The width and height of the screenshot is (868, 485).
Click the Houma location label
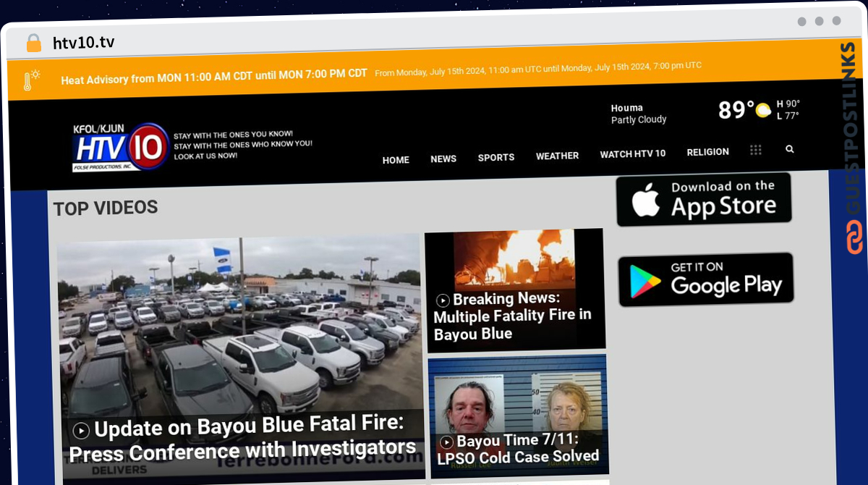coord(627,108)
